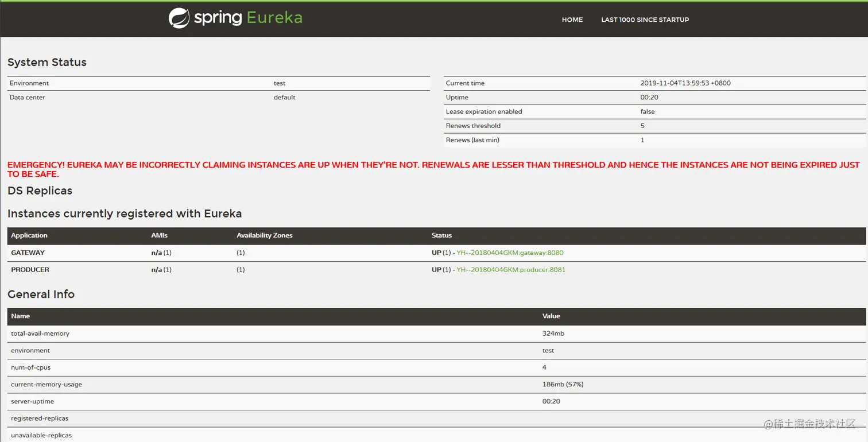Select the 'default' data center value
Screen dimensions: 868x442
285,98
